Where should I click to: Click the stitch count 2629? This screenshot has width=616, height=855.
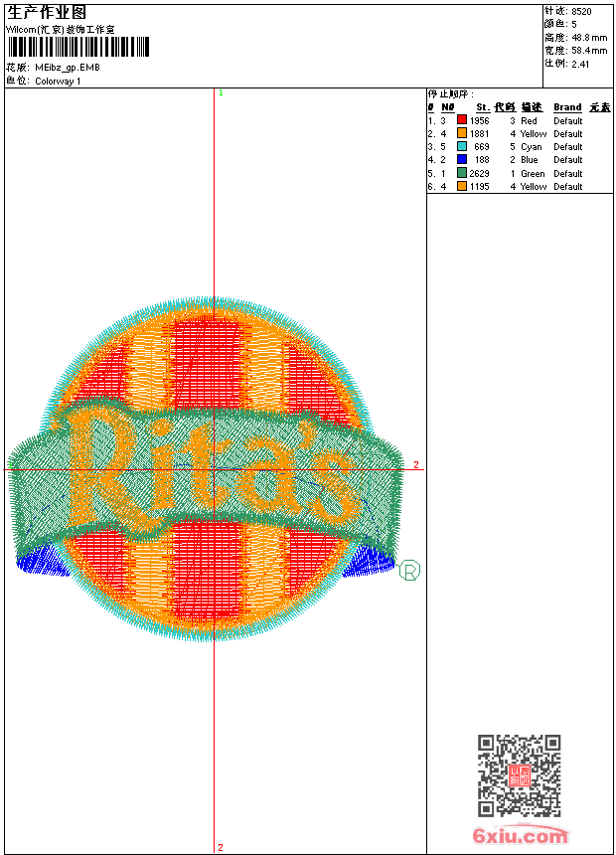(480, 174)
